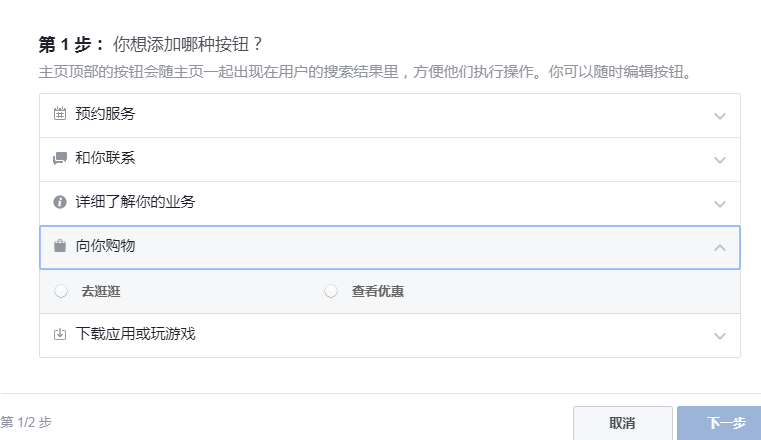Click the shopping bag icon beside 向你购物
761x440 pixels.
coord(60,246)
